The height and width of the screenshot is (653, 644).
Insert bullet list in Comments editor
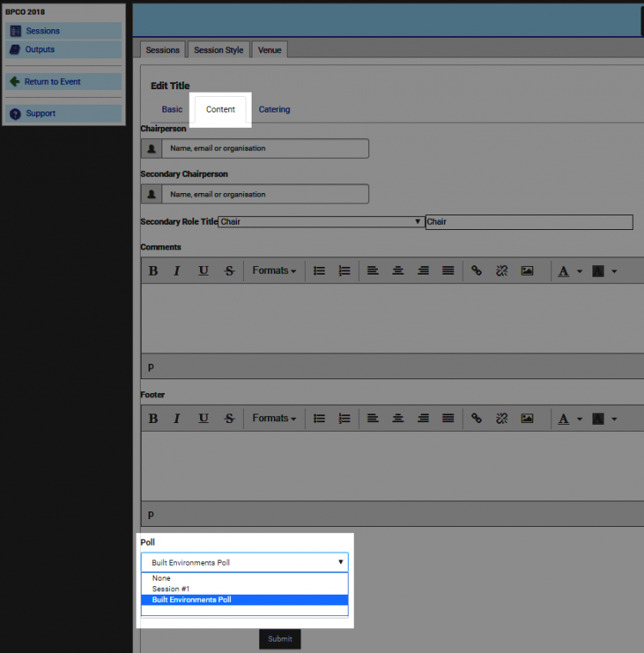coord(319,270)
